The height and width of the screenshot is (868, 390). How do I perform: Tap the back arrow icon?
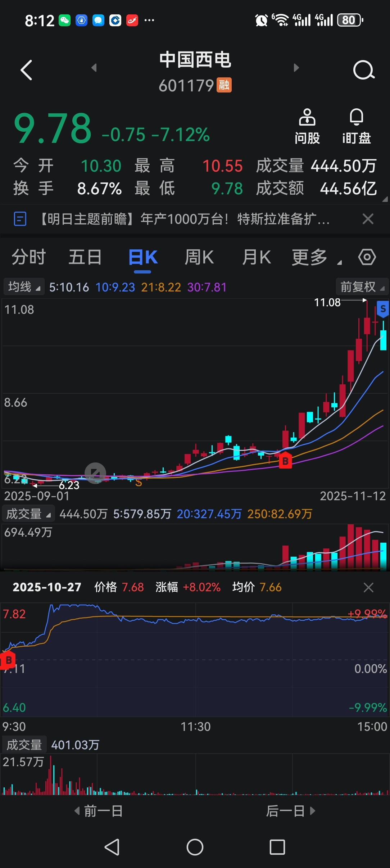[x=26, y=70]
